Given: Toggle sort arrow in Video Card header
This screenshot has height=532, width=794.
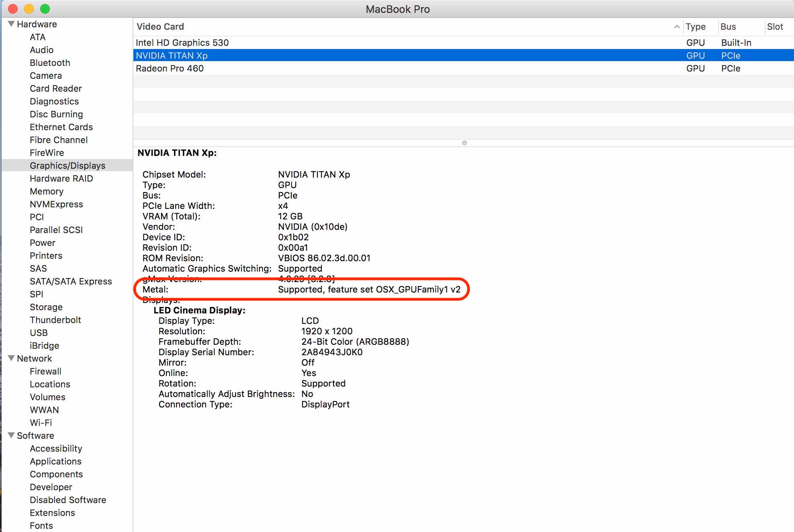Looking at the screenshot, I should 677,27.
